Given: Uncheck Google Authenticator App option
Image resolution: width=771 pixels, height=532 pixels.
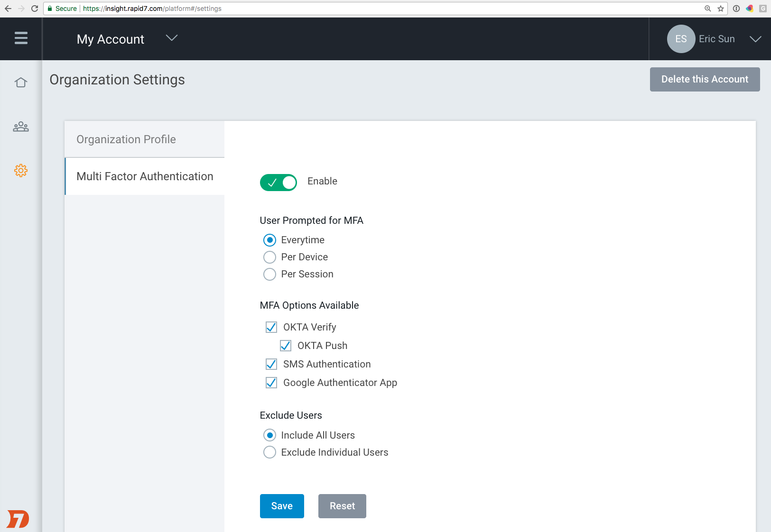Looking at the screenshot, I should tap(271, 383).
